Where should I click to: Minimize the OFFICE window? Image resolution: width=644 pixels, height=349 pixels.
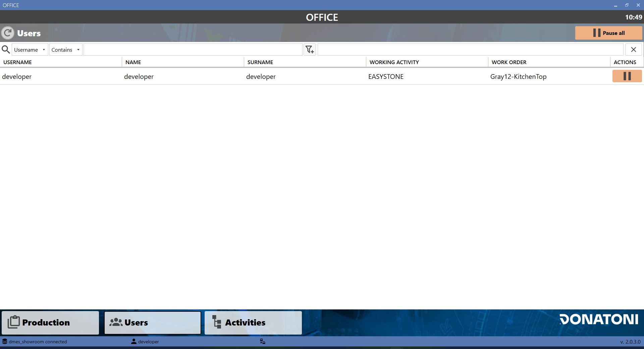(615, 5)
